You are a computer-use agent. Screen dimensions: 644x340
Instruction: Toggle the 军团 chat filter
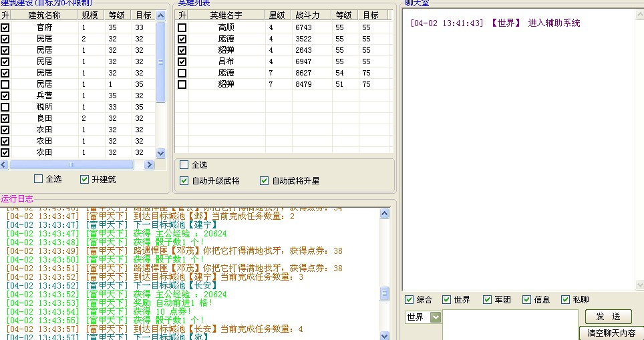(x=487, y=299)
